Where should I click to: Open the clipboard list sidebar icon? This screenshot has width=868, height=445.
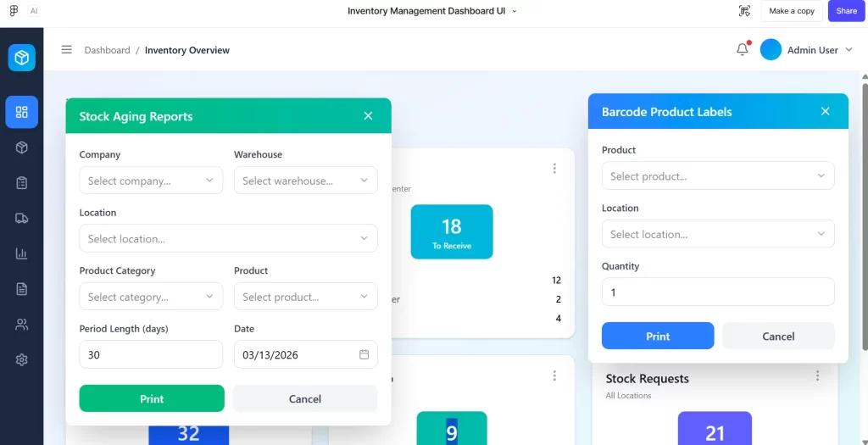click(21, 182)
